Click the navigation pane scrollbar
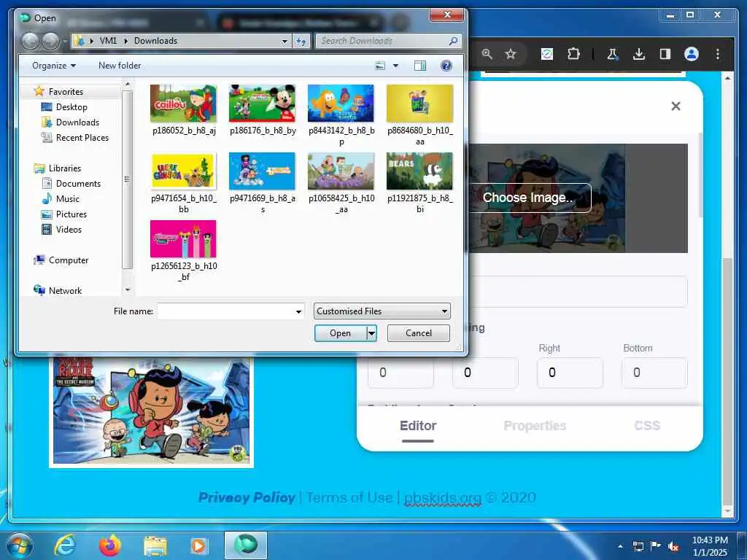The image size is (747, 560). click(x=127, y=179)
